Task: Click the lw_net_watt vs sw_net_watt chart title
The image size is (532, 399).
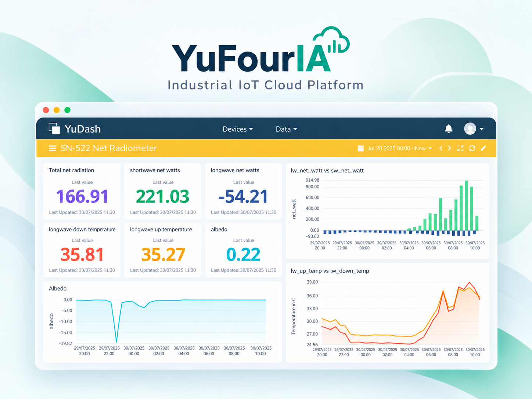Action: tap(327, 170)
